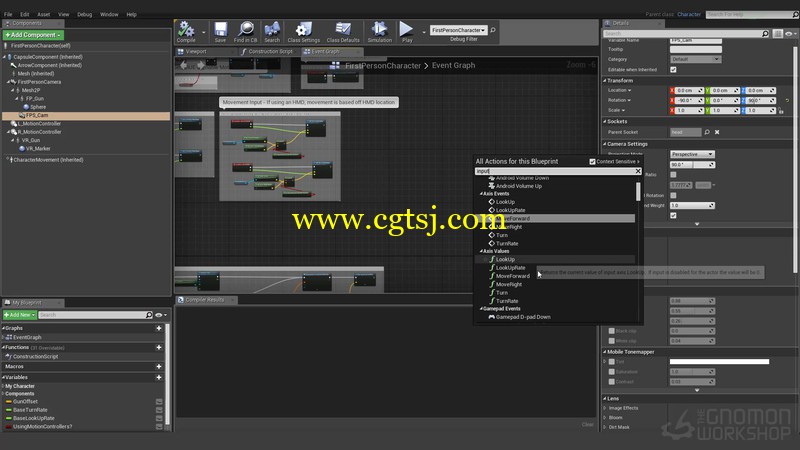Click the Search toolbar icon

[x=272, y=32]
